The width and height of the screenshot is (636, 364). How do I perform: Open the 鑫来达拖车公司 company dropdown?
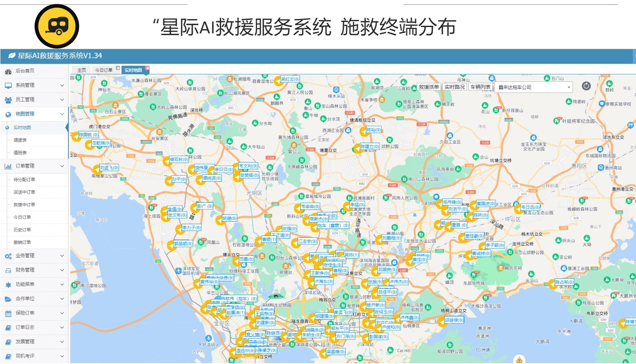pos(534,87)
